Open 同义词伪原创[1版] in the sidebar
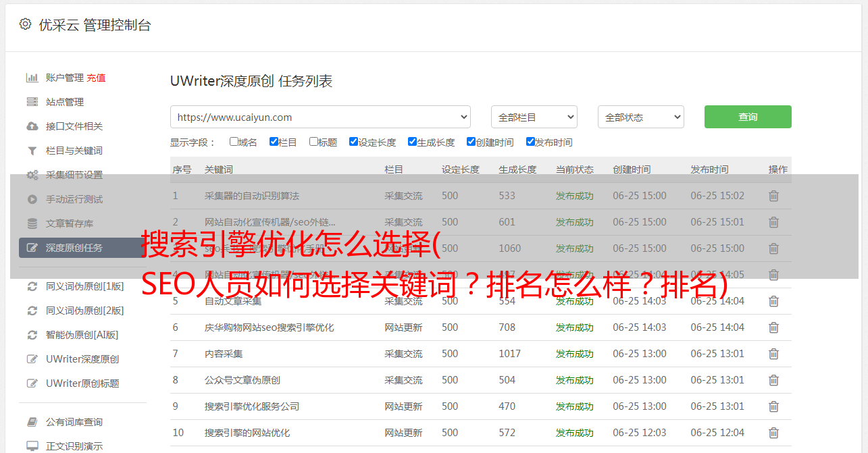The image size is (868, 453). tap(85, 286)
